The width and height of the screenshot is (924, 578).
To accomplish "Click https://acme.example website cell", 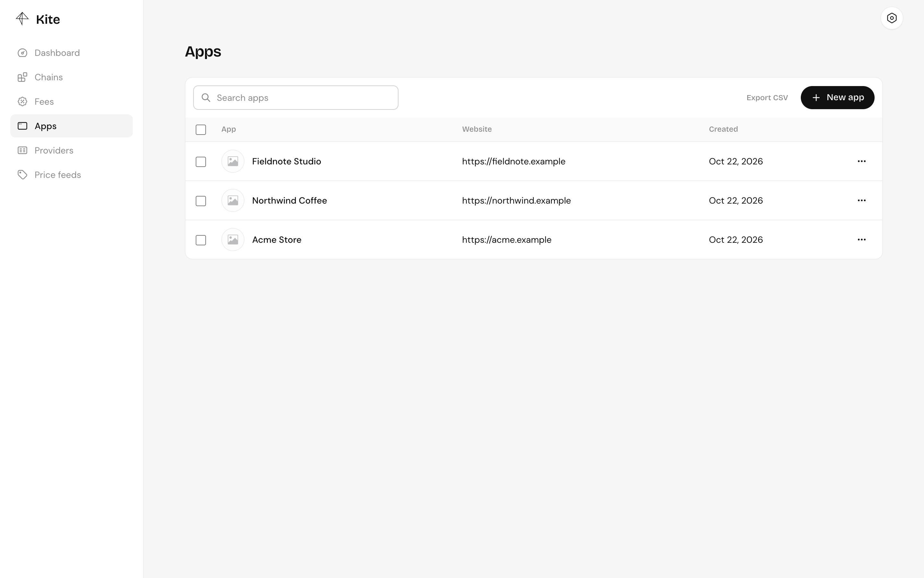I will [x=507, y=240].
